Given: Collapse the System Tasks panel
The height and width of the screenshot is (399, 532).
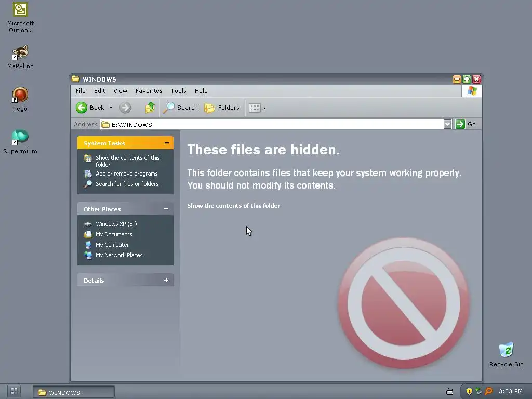Looking at the screenshot, I should click(x=166, y=143).
